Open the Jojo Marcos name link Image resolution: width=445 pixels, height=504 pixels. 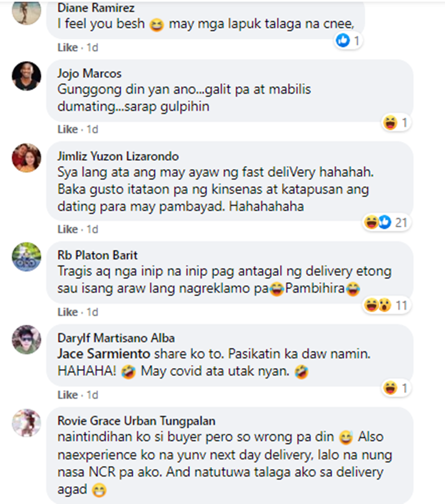point(90,74)
